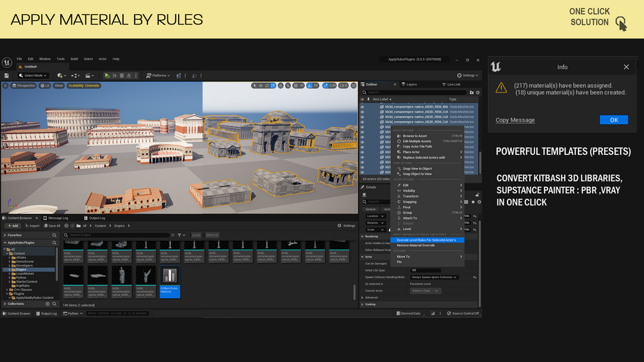Click the Unreal Engine logo in the editor
The image size is (644, 362).
7,62
